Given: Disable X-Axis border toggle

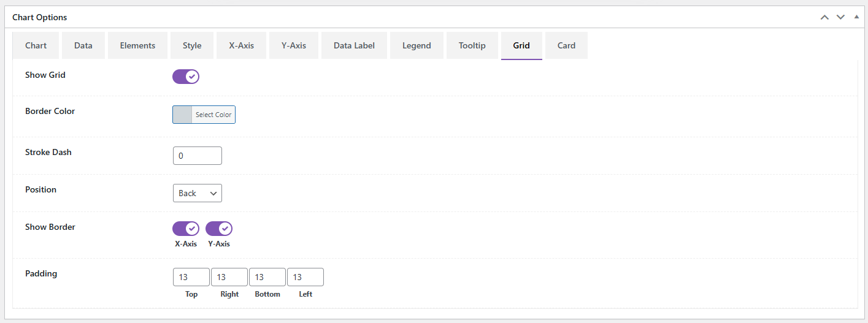Looking at the screenshot, I should pos(186,229).
